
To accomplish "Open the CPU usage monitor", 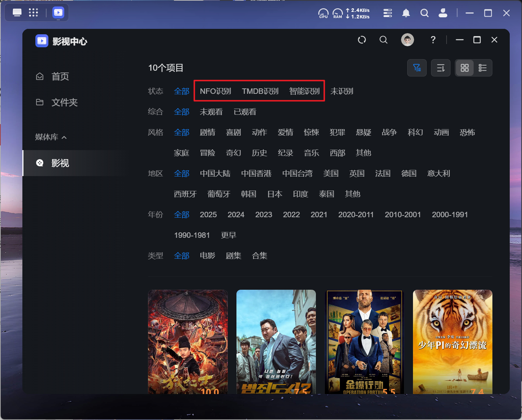I will (x=323, y=14).
